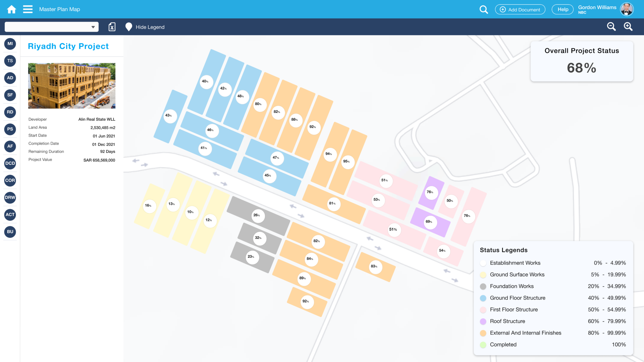Select the MI icon in the left sidebar

10,44
